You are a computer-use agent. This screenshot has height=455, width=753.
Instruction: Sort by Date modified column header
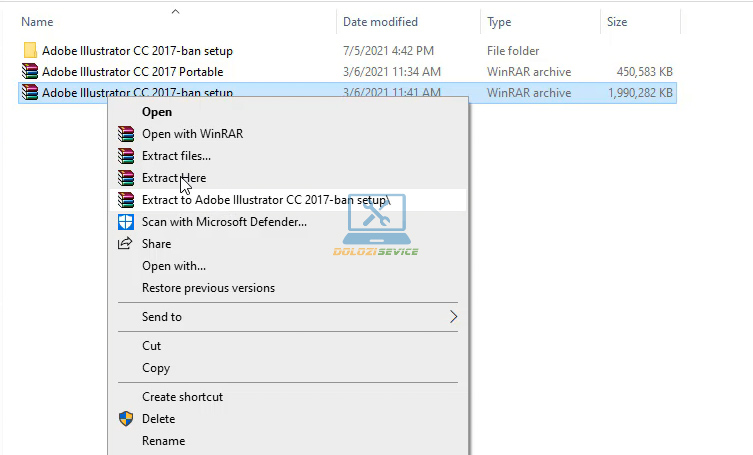(x=380, y=21)
